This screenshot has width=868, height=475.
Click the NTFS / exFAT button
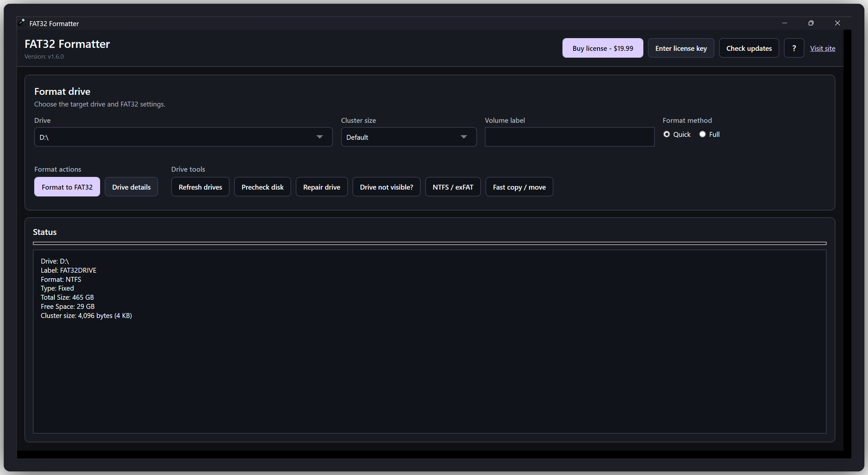453,187
